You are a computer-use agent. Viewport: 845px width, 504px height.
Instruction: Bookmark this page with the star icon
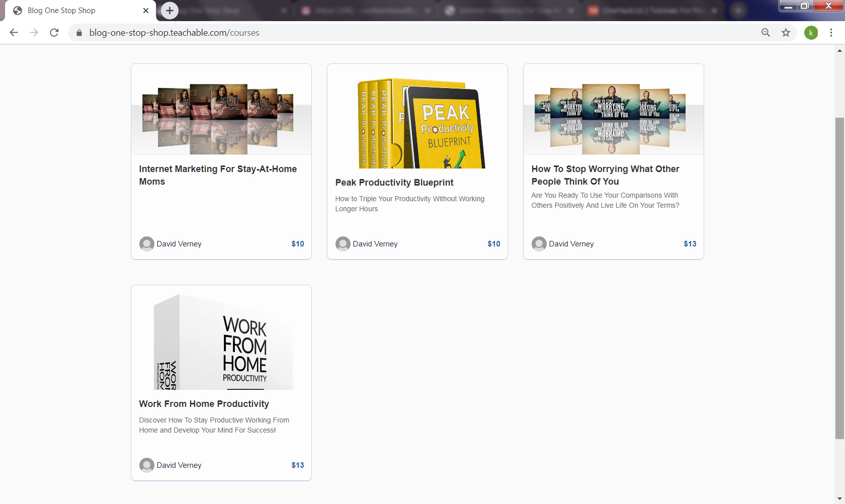point(786,33)
